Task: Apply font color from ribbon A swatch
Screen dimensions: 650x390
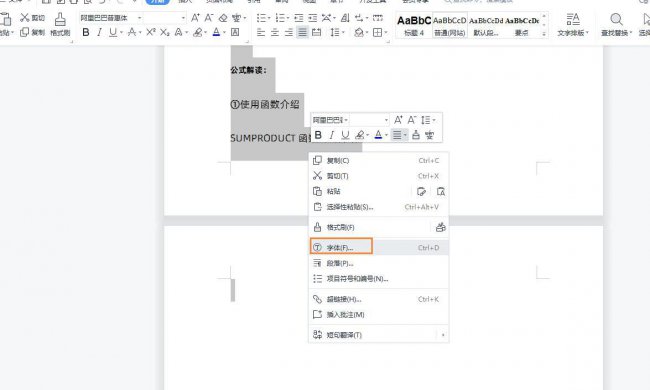Action: click(x=216, y=32)
